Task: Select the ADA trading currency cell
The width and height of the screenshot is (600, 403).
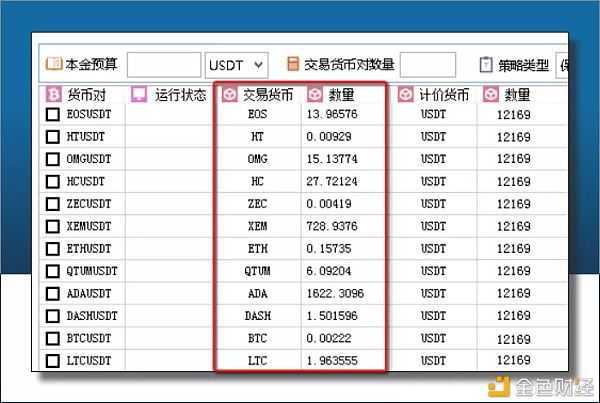Action: coord(258,294)
